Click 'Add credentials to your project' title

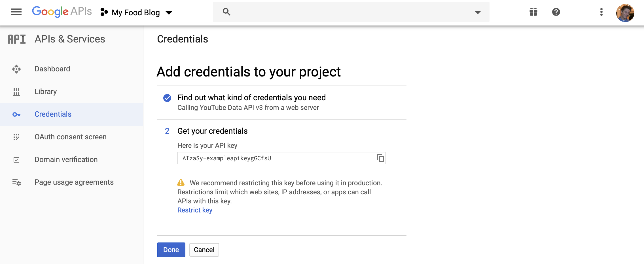coord(249,72)
